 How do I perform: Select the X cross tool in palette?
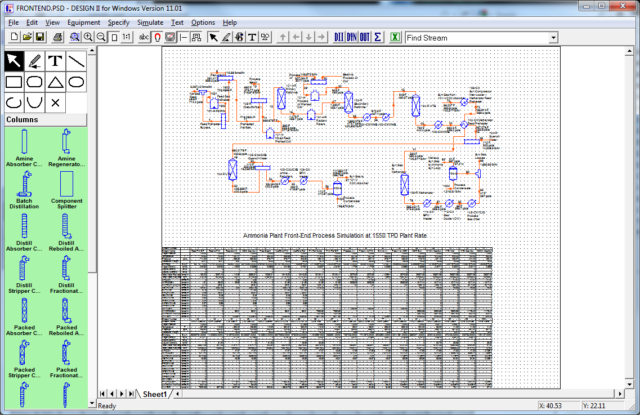click(x=56, y=103)
